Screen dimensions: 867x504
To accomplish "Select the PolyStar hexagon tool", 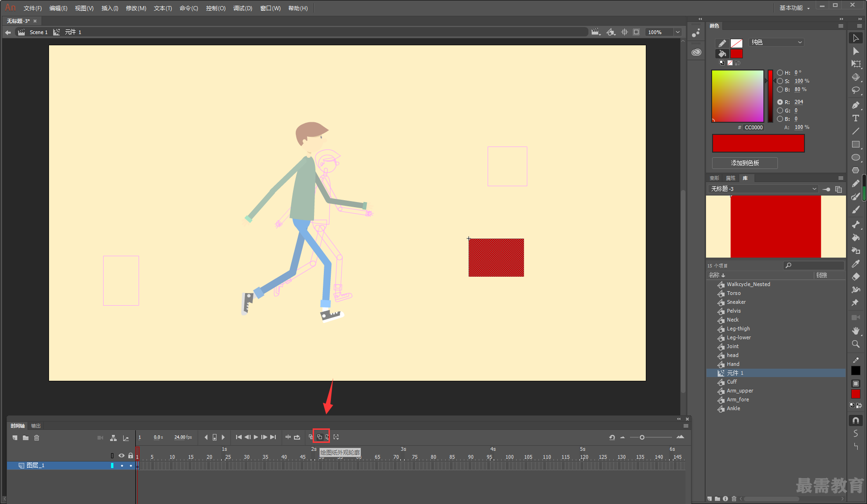I will tap(856, 171).
